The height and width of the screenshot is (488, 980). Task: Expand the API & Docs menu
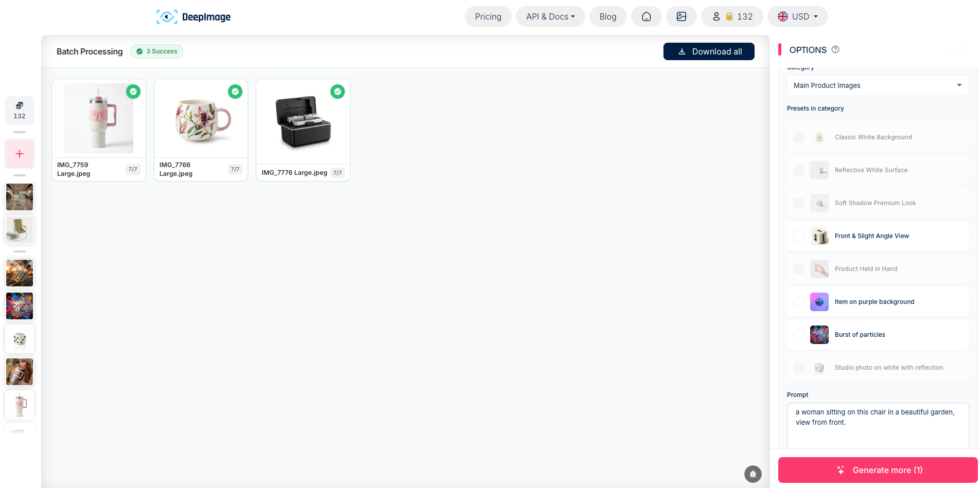(550, 16)
